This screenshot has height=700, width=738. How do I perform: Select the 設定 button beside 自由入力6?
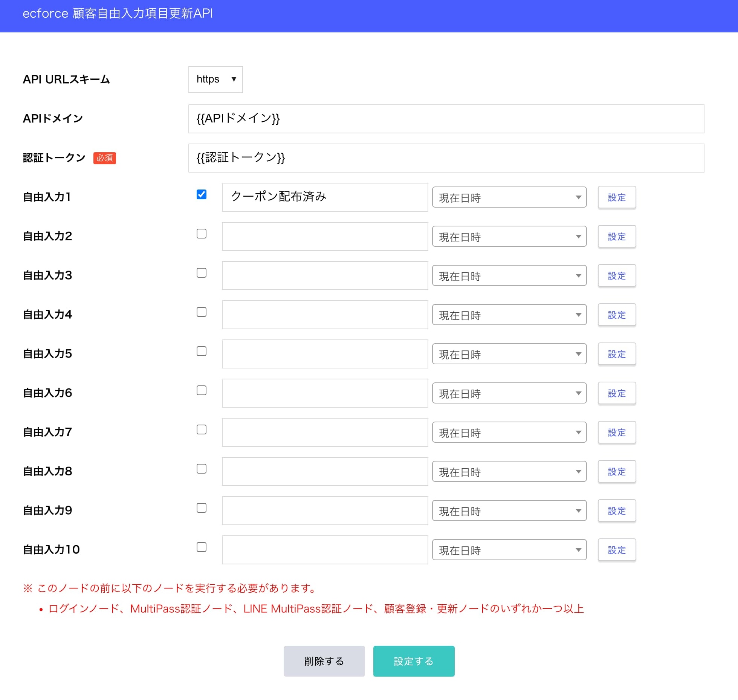click(617, 393)
